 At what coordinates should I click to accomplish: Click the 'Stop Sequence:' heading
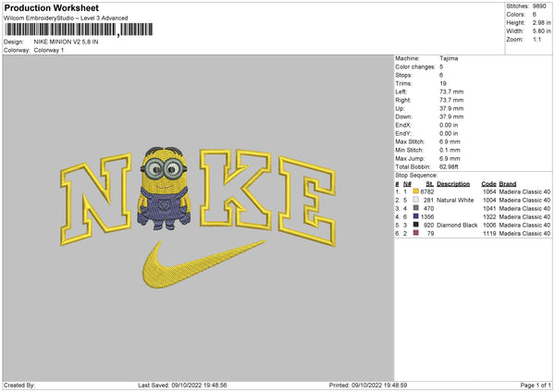tap(416, 175)
